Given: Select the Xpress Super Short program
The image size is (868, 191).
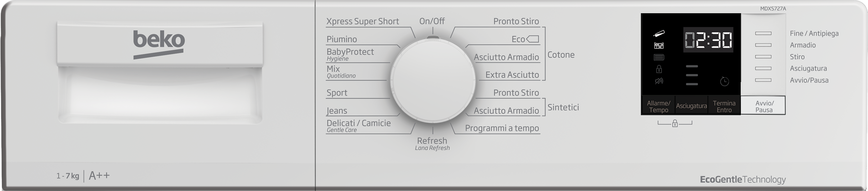Looking at the screenshot, I should click(363, 21).
